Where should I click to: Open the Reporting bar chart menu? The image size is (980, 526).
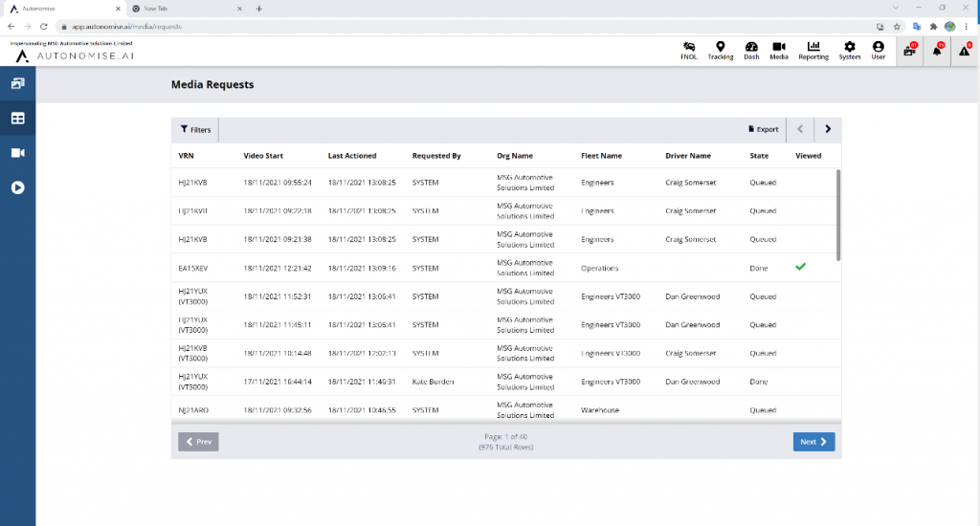(813, 51)
